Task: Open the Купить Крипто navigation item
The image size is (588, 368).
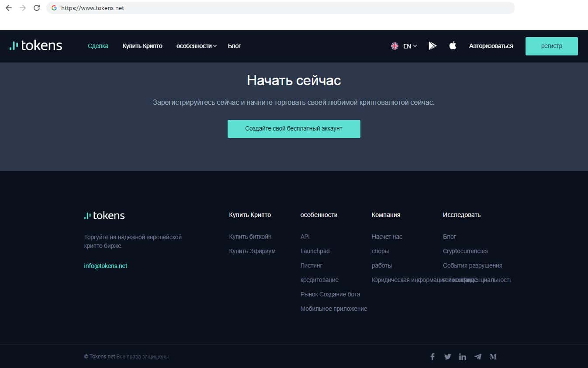Action: pyautogui.click(x=142, y=46)
